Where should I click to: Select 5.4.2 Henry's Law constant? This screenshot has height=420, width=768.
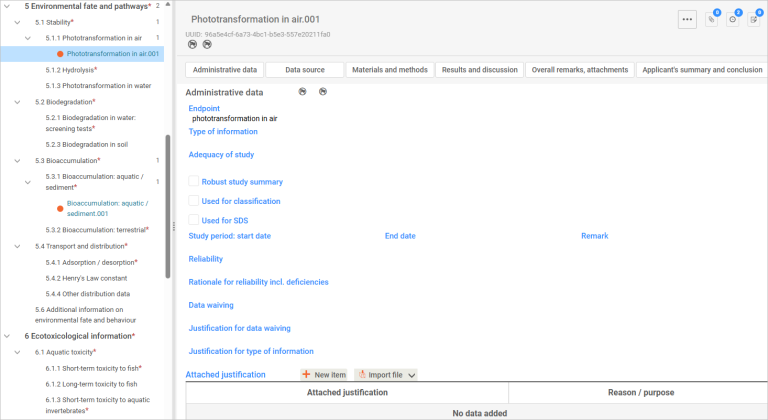click(86, 278)
